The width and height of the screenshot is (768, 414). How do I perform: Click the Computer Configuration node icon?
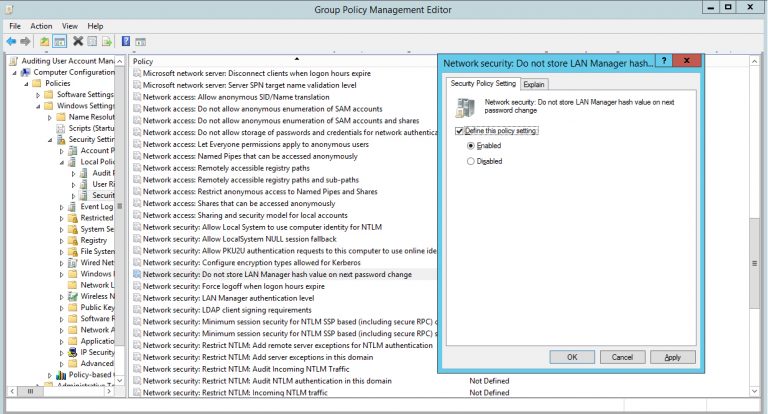coord(25,72)
